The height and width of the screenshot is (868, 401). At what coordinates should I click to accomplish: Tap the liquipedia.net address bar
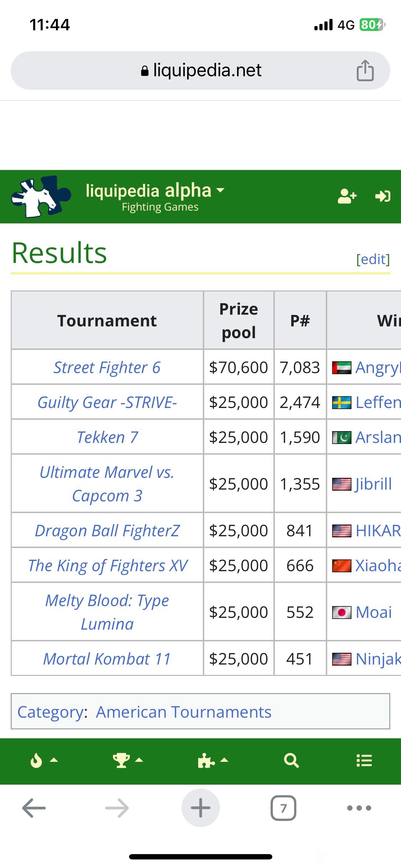(200, 71)
